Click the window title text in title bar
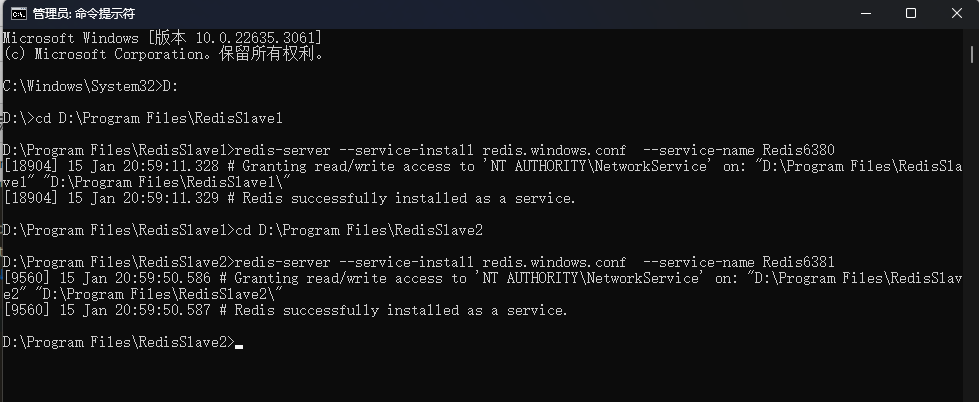This screenshot has width=979, height=402. 83,14
